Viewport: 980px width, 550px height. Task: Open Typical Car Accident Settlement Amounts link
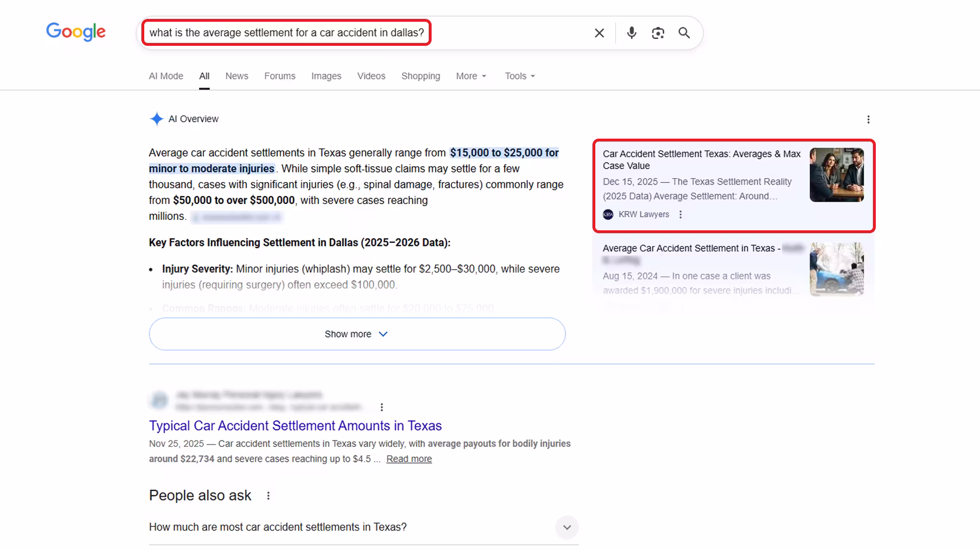(295, 426)
